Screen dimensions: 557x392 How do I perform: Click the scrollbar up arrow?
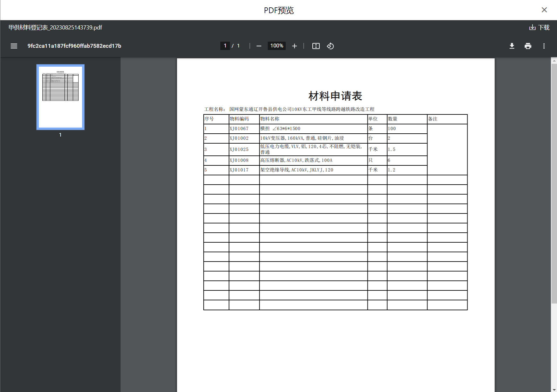(x=554, y=60)
